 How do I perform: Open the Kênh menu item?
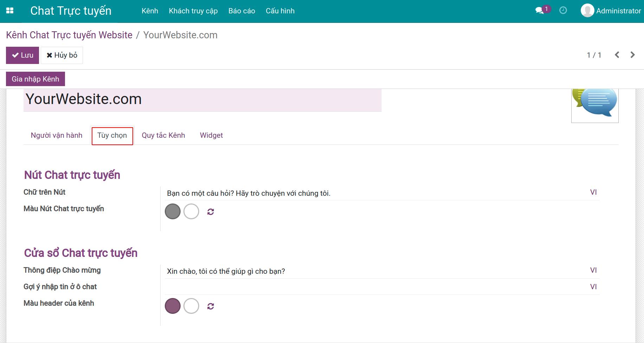click(x=150, y=11)
